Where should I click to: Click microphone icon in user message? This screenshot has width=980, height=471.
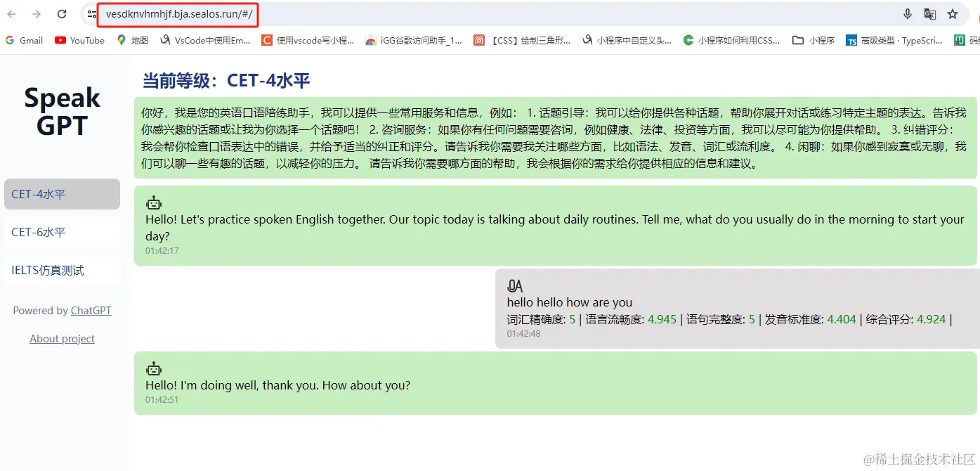click(515, 286)
